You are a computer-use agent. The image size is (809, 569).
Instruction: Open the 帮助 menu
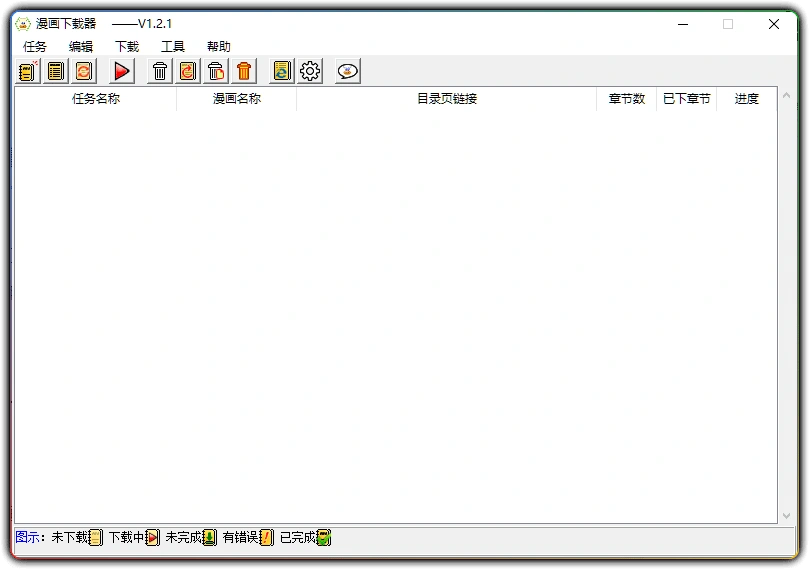[219, 46]
